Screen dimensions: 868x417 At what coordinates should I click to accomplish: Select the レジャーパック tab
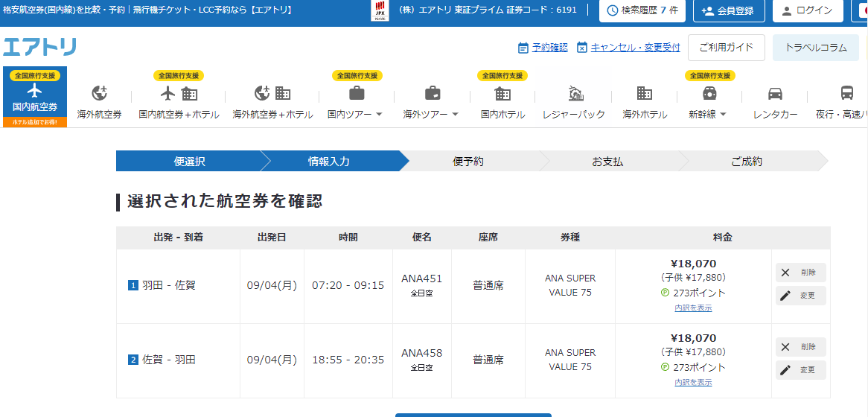point(573,103)
